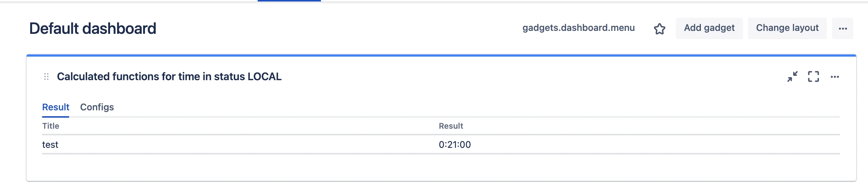Click the gadget's blue top border
The height and width of the screenshot is (189, 868).
pyautogui.click(x=441, y=56)
